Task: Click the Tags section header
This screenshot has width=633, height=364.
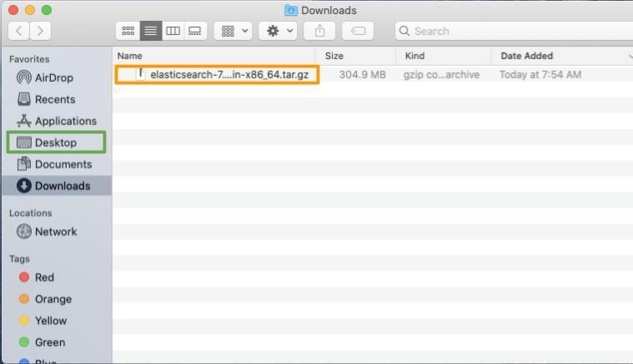Action: coord(19,259)
